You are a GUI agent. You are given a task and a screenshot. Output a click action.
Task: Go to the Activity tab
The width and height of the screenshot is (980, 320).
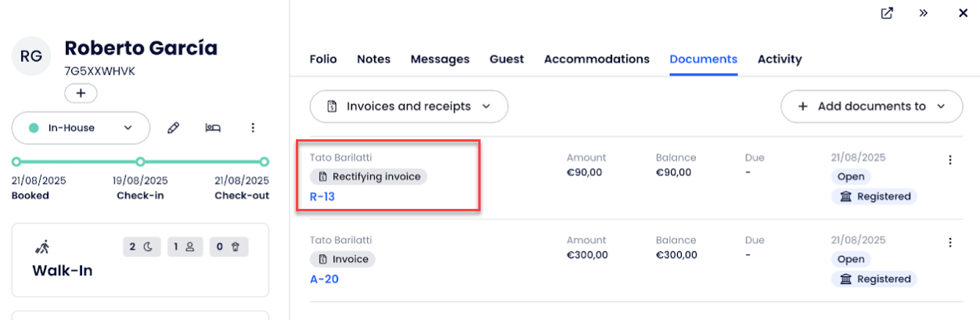(780, 59)
